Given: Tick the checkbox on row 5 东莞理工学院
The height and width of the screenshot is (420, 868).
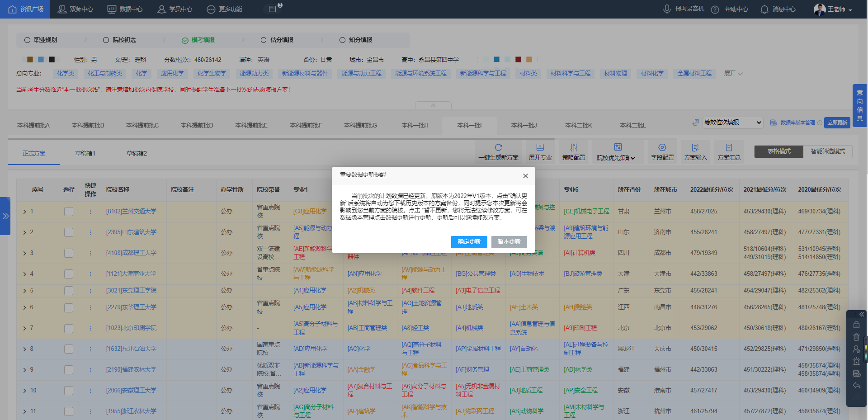Looking at the screenshot, I should (x=69, y=291).
